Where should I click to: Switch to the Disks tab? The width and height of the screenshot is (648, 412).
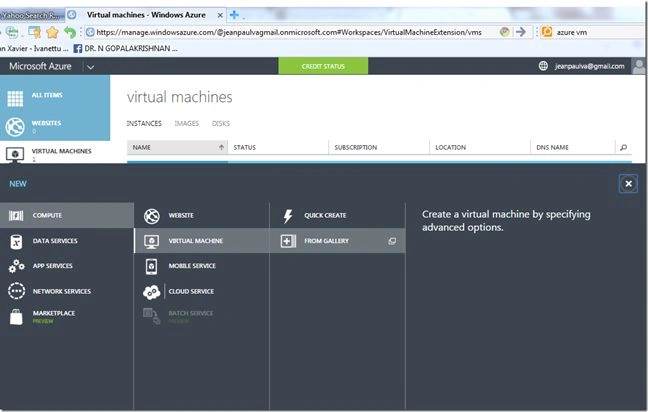[221, 124]
